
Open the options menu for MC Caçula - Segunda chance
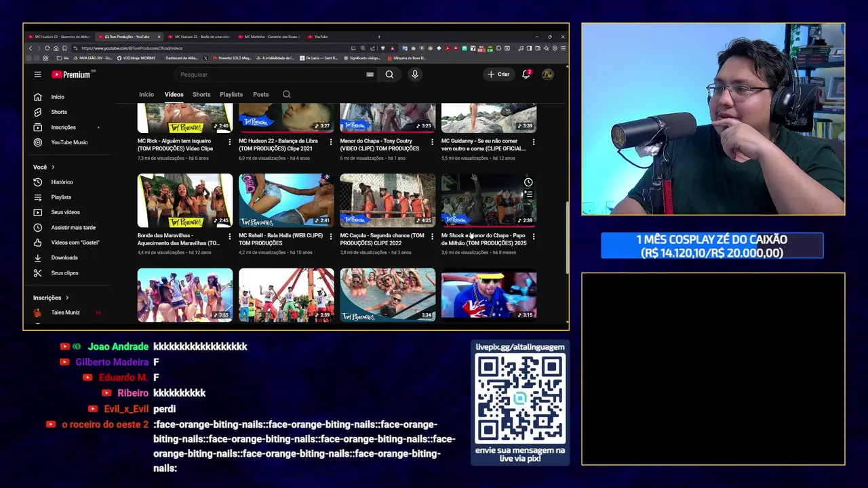tap(432, 237)
